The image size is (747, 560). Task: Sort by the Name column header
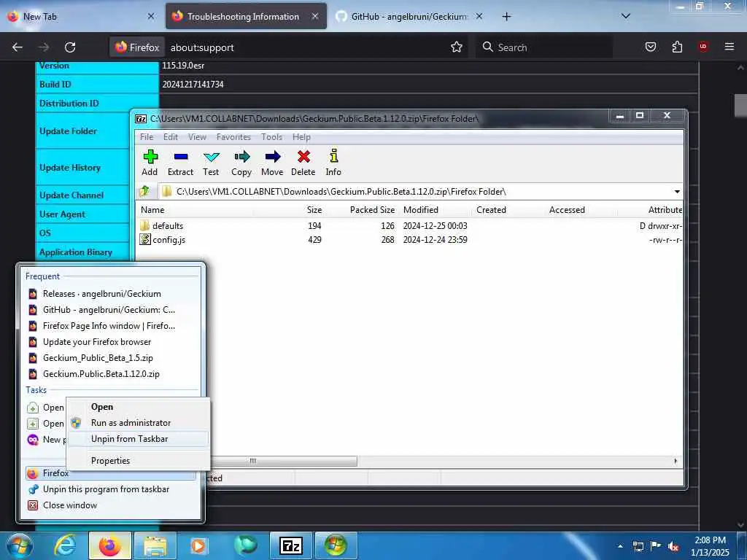(152, 210)
